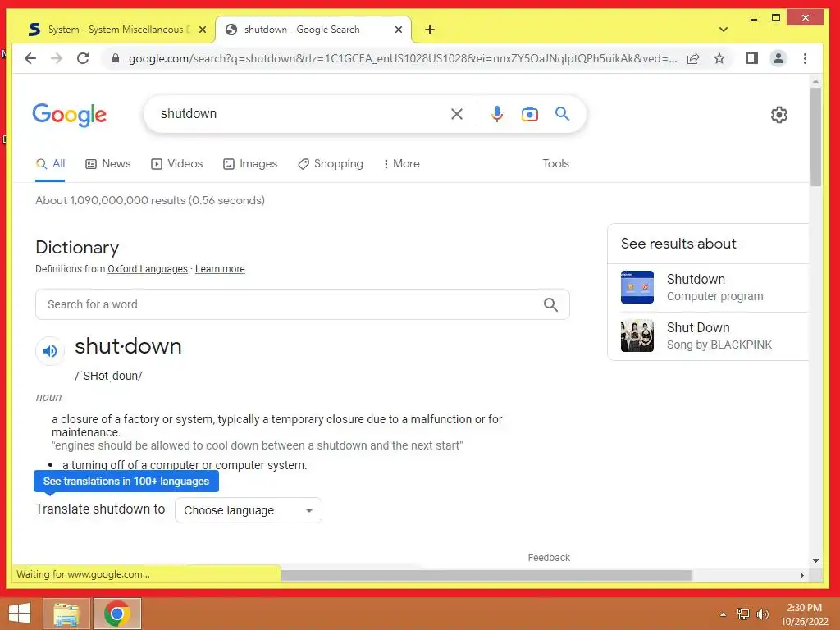Select the Shopping results tab
Screen dimensions: 840x630
pyautogui.click(x=331, y=164)
